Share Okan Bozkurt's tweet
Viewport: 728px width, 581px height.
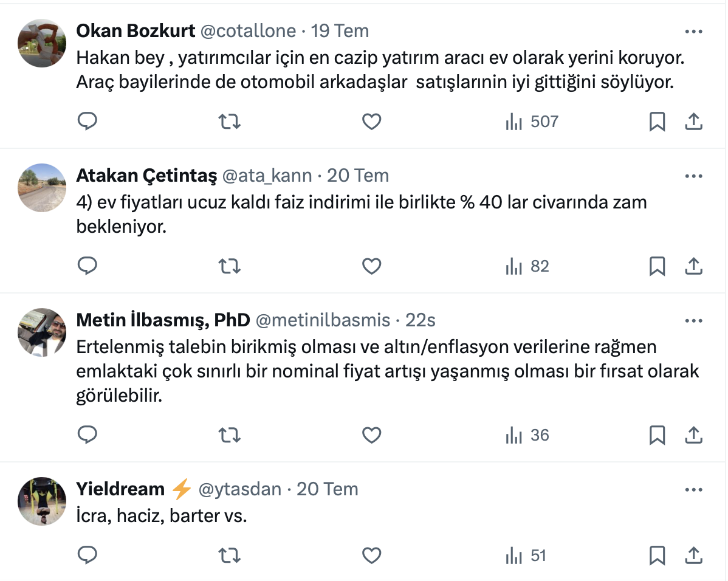693,122
